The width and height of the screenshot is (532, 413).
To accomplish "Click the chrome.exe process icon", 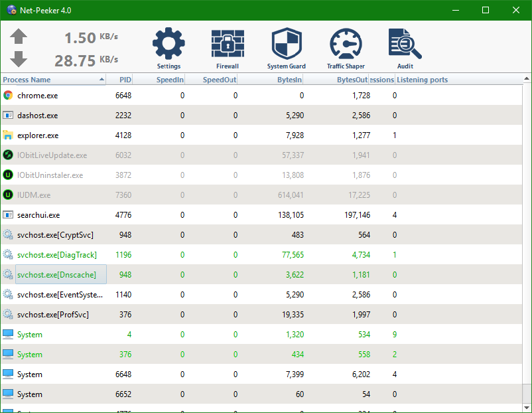I will [8, 96].
